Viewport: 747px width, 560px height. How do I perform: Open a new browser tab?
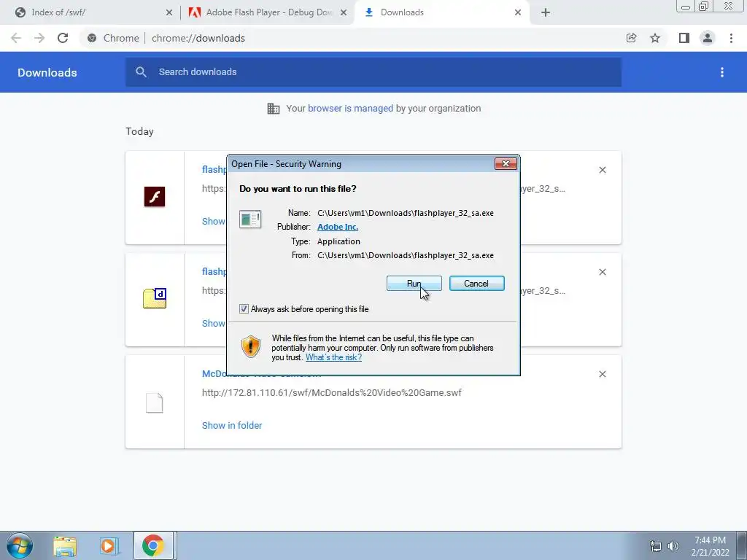coord(546,13)
